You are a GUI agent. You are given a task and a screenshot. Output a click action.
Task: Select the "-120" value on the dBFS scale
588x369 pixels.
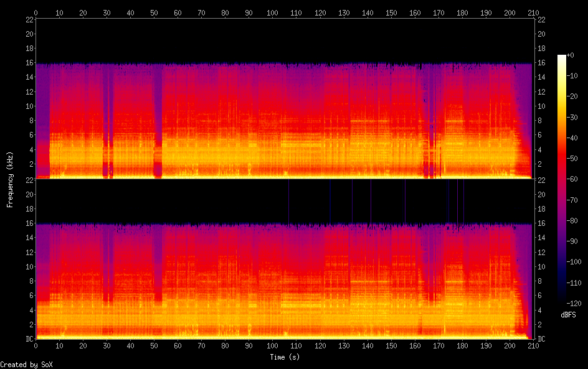[574, 304]
